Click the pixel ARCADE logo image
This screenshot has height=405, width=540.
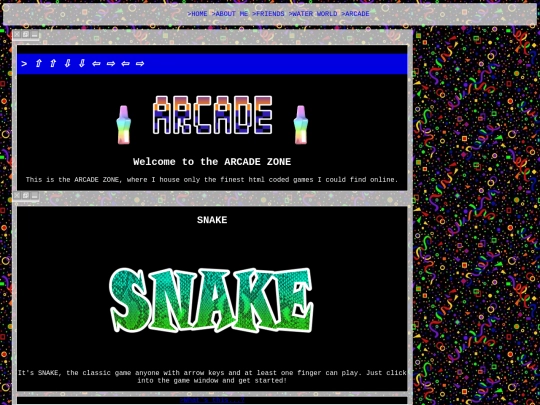click(212, 115)
